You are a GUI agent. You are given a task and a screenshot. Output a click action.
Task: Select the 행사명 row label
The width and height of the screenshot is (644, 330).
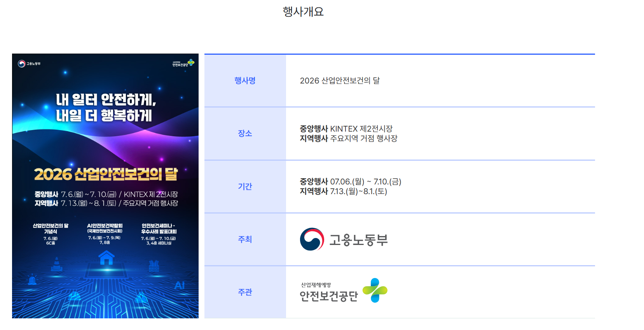pyautogui.click(x=245, y=80)
